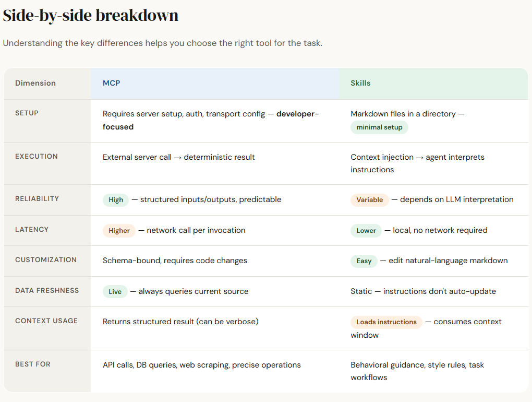Screen dimensions: 532x402
Task: Click the bold "developer-focused" text
Action: pyautogui.click(x=297, y=114)
